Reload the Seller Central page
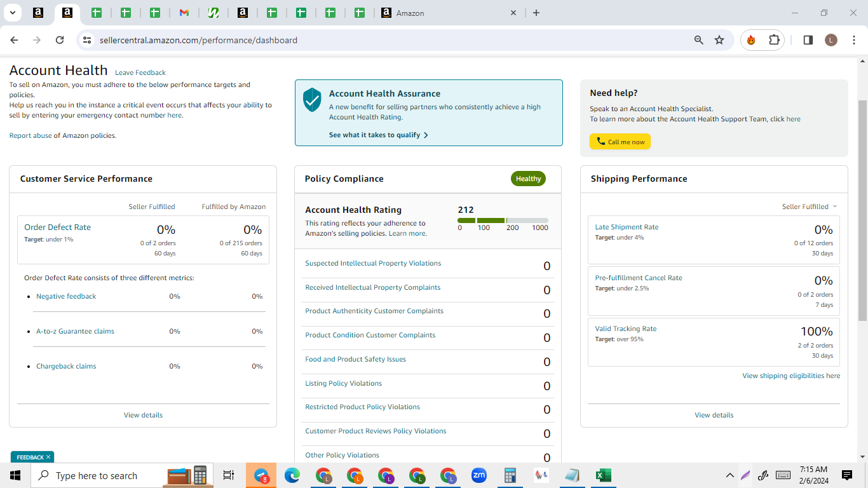Image resolution: width=868 pixels, height=488 pixels. click(x=60, y=40)
